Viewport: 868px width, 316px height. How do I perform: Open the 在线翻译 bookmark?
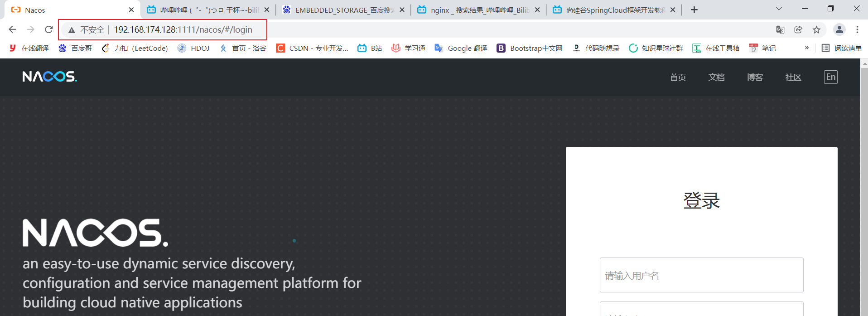[29, 48]
